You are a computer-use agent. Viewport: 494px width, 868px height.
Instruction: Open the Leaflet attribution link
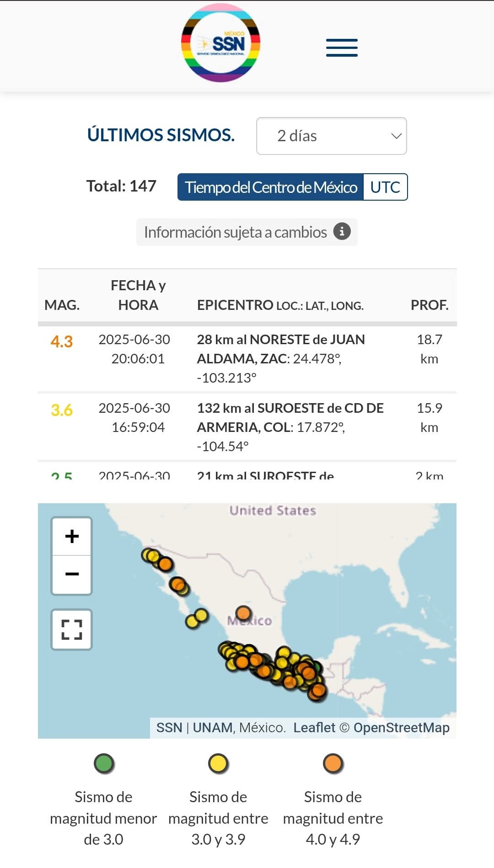click(x=314, y=727)
